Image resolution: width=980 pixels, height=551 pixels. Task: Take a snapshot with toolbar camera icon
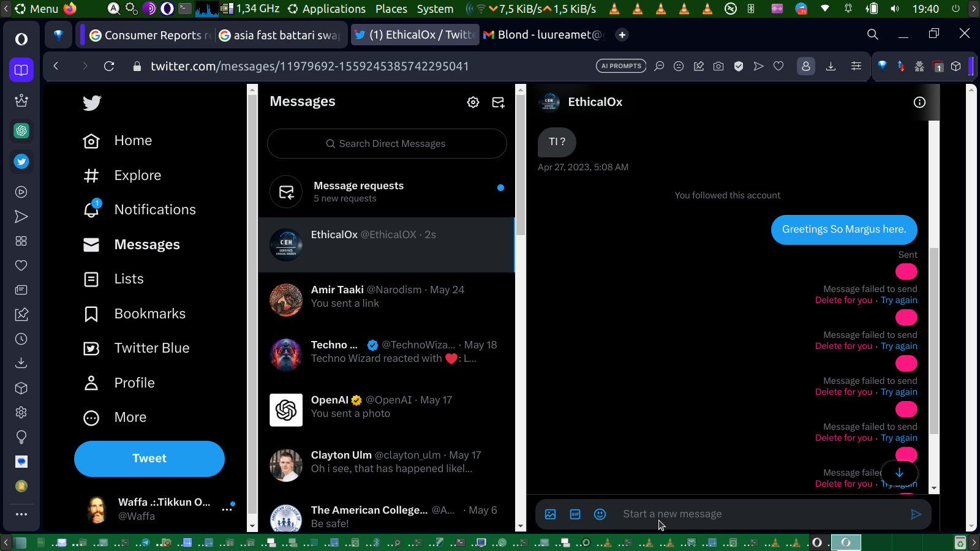click(x=718, y=66)
